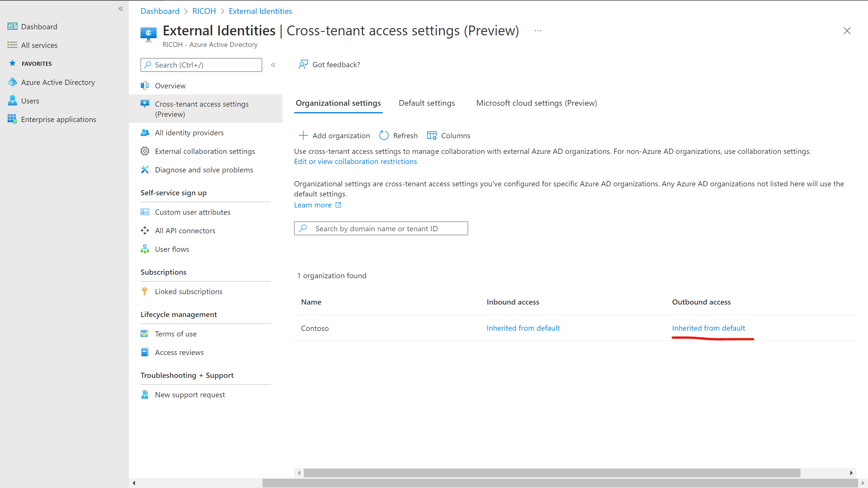The height and width of the screenshot is (488, 868).
Task: Click the Add organization plus icon
Action: tap(303, 136)
